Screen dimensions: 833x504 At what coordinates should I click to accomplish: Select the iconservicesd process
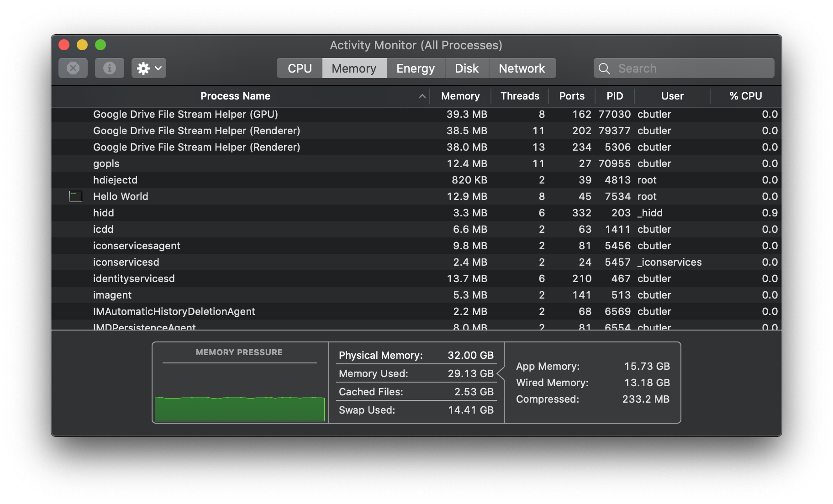coord(416,262)
